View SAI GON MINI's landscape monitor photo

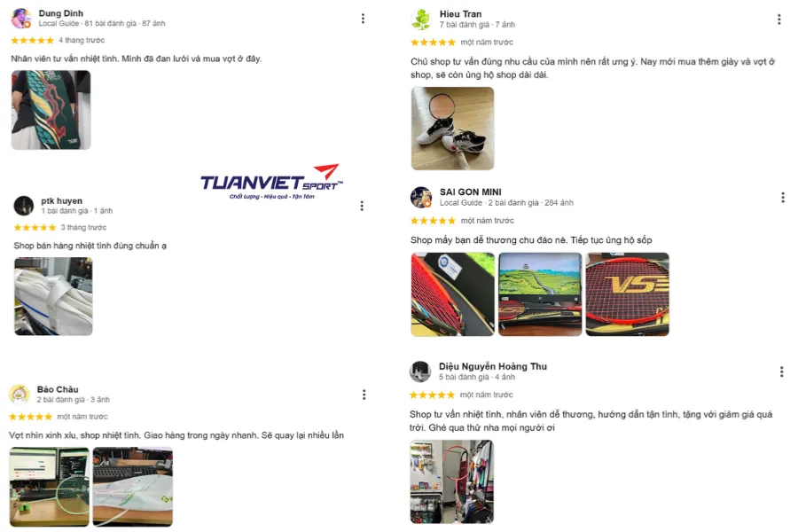[540, 294]
